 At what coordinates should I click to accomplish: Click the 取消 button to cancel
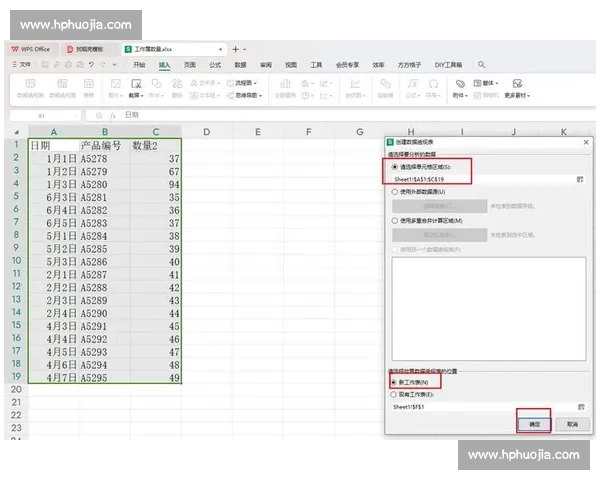coord(571,424)
